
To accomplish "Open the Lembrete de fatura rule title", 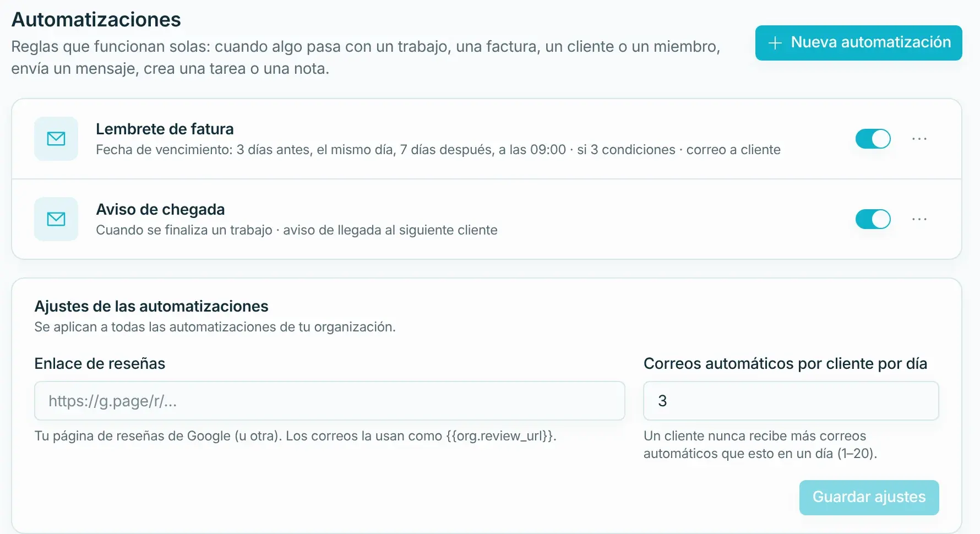I will [x=165, y=129].
